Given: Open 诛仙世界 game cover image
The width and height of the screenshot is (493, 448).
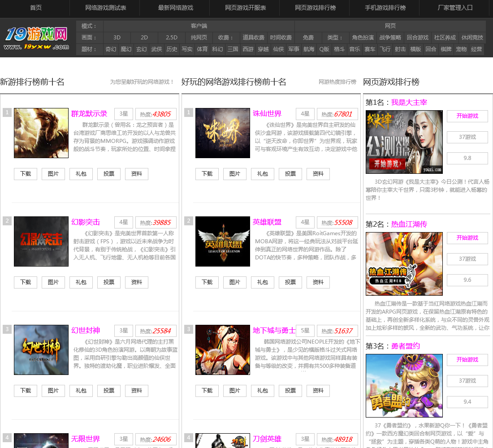Looking at the screenshot, I should 223,133.
